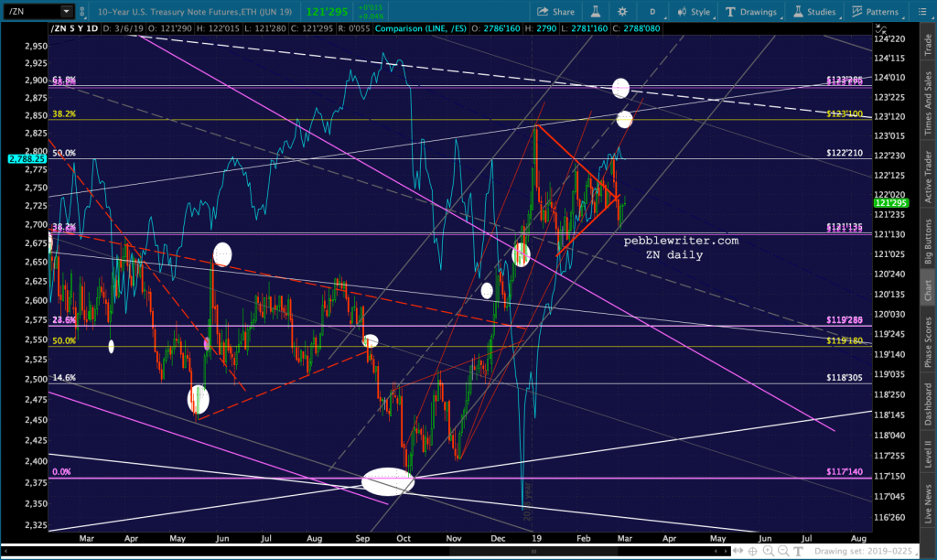Screen dimensions: 937x560
Task: Open the Level II side tab
Action: point(928,454)
